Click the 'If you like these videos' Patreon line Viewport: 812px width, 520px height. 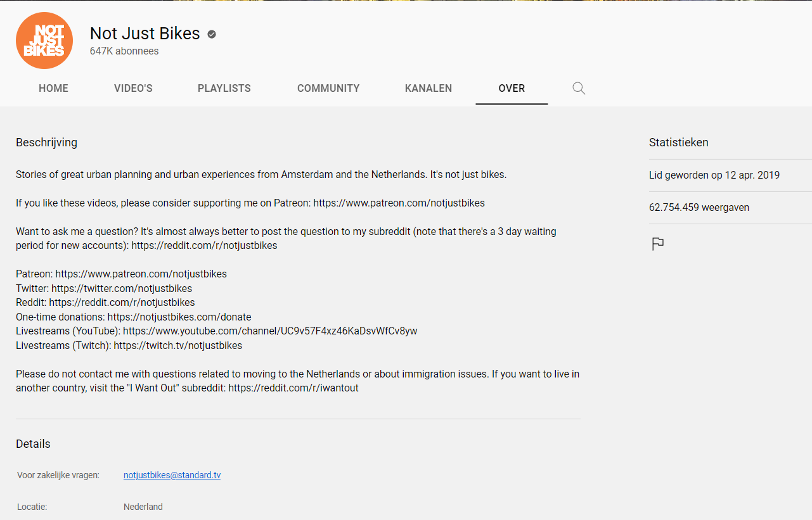click(x=250, y=203)
